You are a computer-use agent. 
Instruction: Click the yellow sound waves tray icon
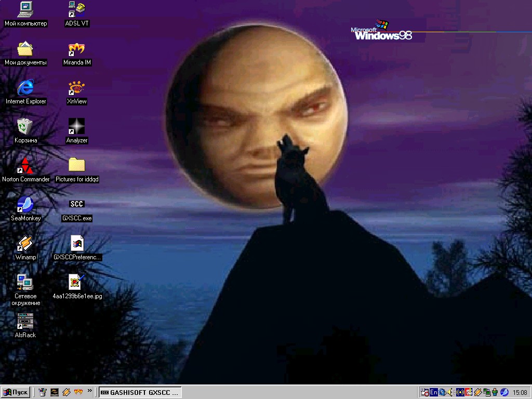pyautogui.click(x=460, y=393)
